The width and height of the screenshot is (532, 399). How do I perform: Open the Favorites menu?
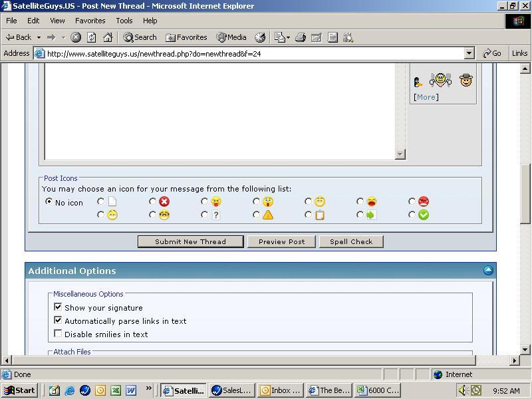tap(90, 21)
